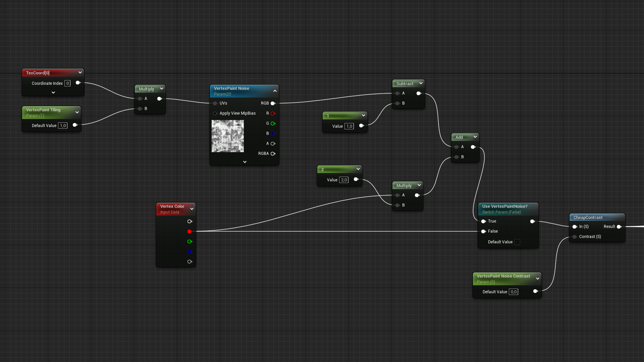The height and width of the screenshot is (362, 644).
Task: Click the Contrast (S) input pin
Action: point(575,237)
